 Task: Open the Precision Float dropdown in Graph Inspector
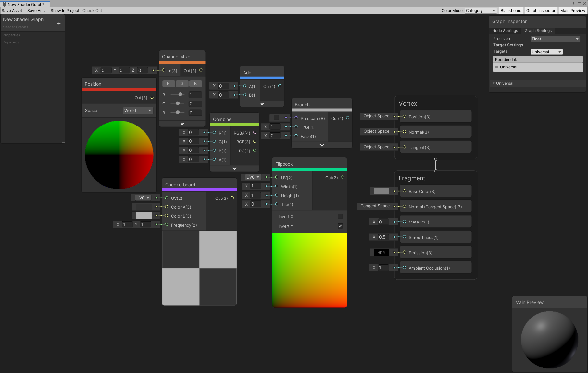555,39
